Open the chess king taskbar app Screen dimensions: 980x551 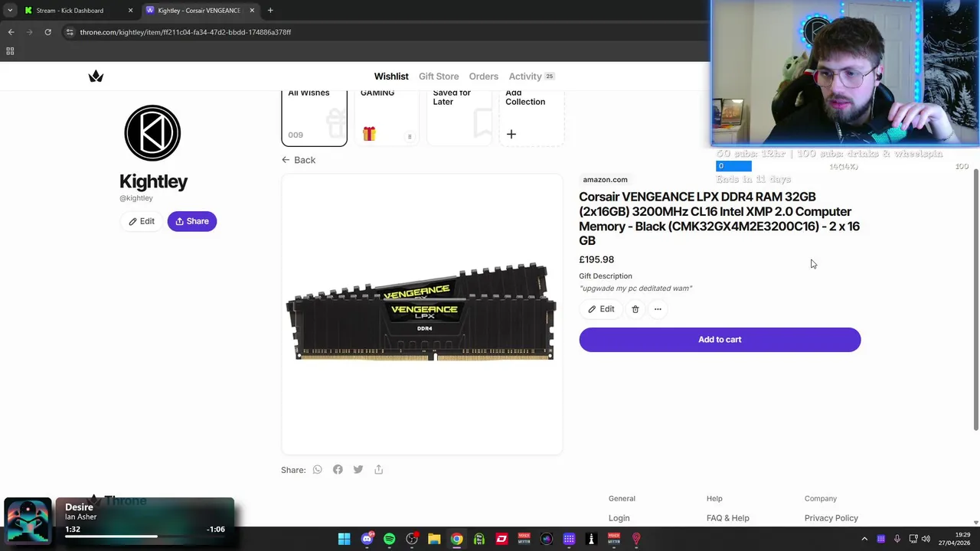pyautogui.click(x=591, y=540)
